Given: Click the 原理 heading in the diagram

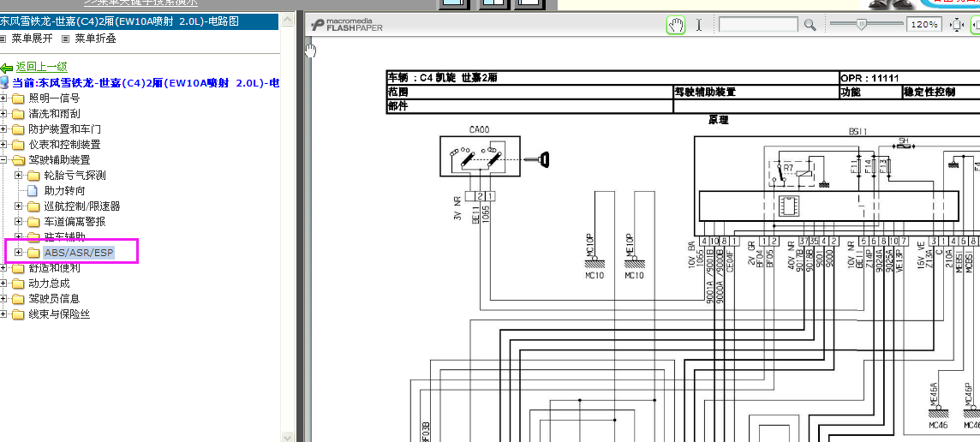Looking at the screenshot, I should [x=718, y=120].
